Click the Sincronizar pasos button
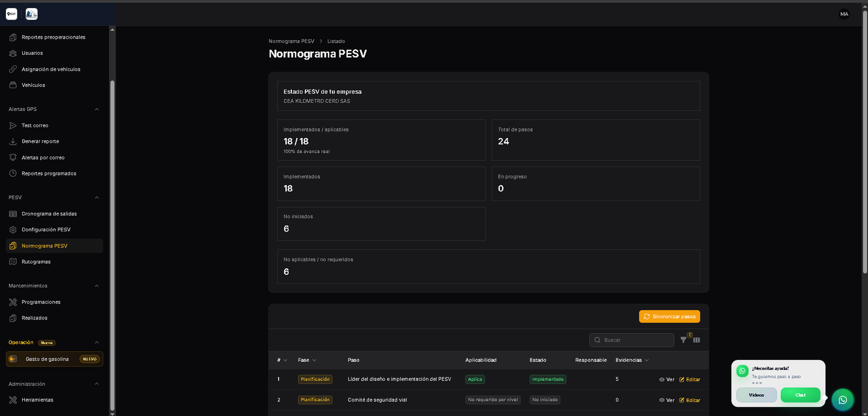This screenshot has width=868, height=416. [x=669, y=317]
